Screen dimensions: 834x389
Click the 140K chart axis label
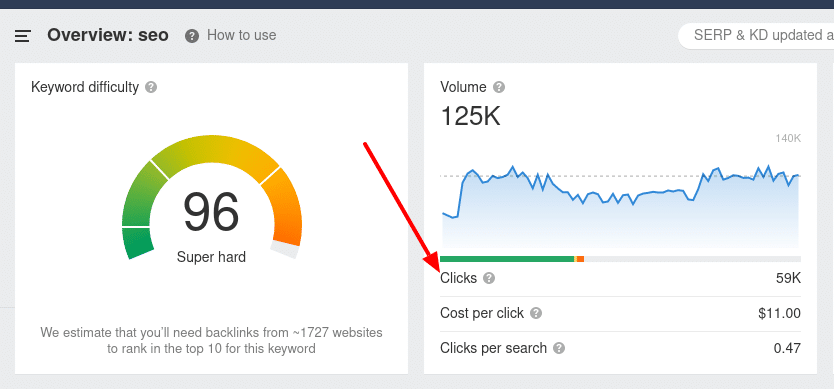coord(788,139)
